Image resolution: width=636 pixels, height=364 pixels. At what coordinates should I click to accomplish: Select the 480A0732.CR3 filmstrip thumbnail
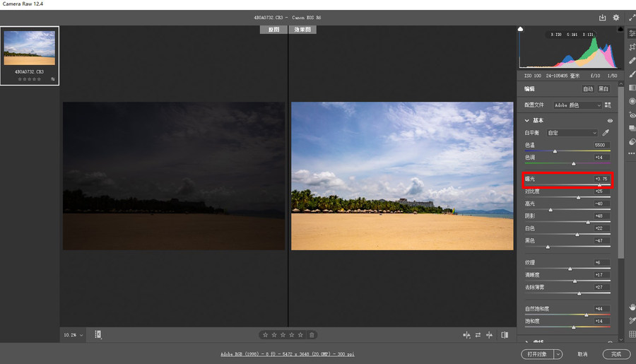coord(30,48)
